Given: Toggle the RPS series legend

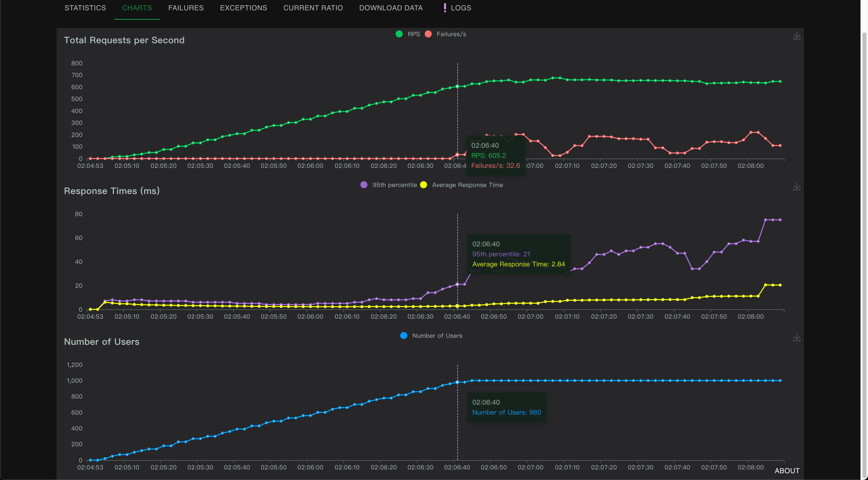Looking at the screenshot, I should pyautogui.click(x=408, y=34).
